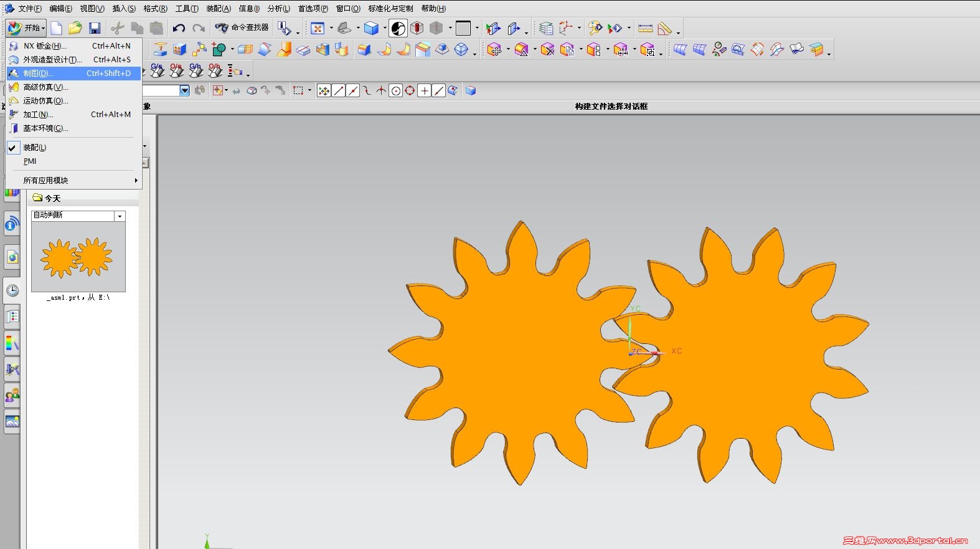Open dropdown arrow beside Fit view icon
Viewport: 980px width, 549px height.
[x=331, y=28]
